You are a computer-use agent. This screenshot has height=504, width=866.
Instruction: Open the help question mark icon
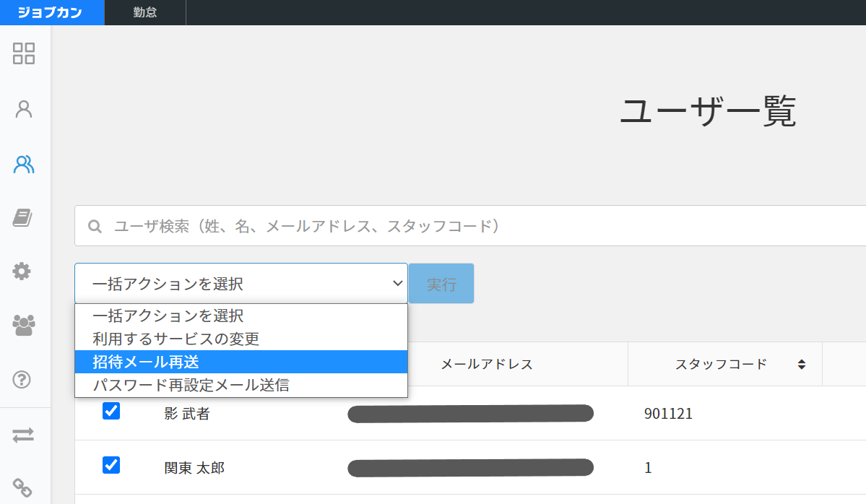pyautogui.click(x=24, y=379)
